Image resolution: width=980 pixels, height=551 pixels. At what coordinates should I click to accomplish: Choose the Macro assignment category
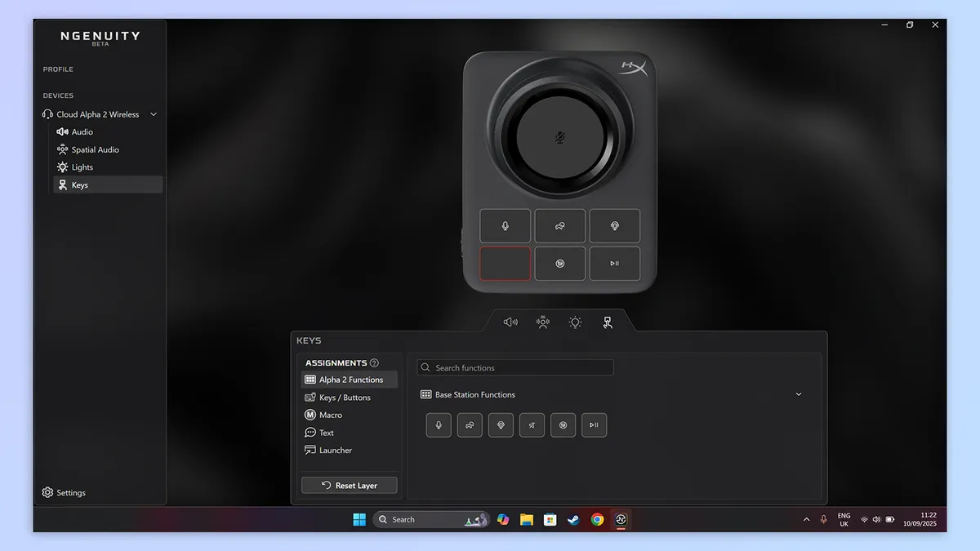click(330, 415)
